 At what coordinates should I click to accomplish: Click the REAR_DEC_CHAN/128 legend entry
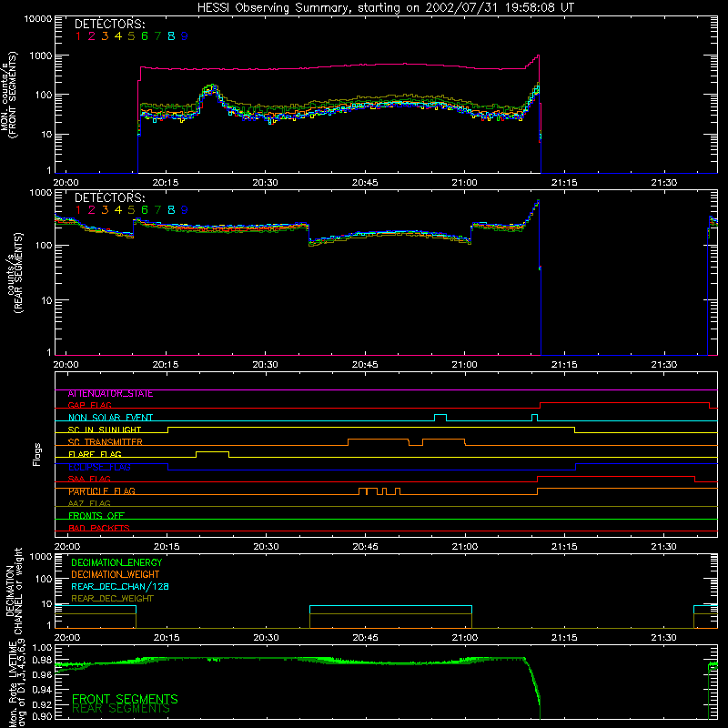click(x=120, y=586)
